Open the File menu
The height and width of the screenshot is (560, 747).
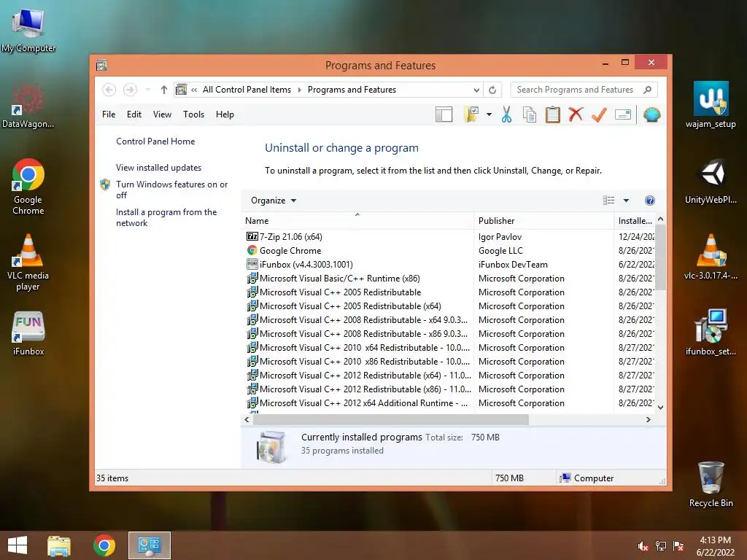pos(109,114)
